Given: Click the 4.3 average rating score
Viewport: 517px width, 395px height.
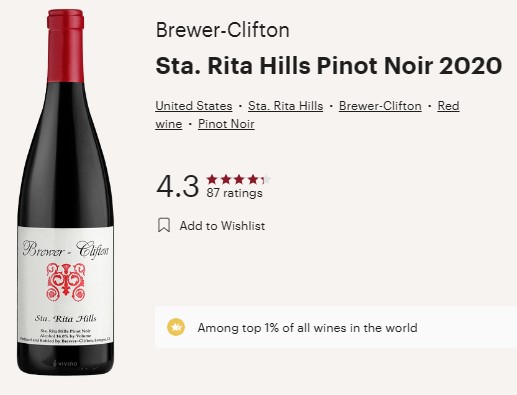Looking at the screenshot, I should (177, 186).
